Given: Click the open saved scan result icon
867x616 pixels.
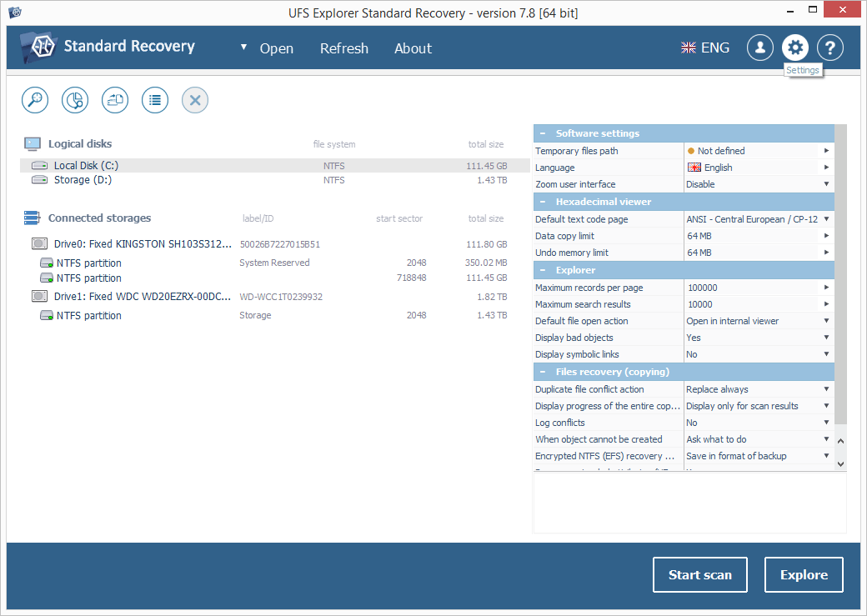Looking at the screenshot, I should 114,100.
